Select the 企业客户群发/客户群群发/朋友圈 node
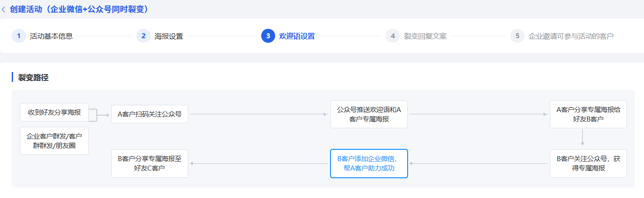 [54, 141]
